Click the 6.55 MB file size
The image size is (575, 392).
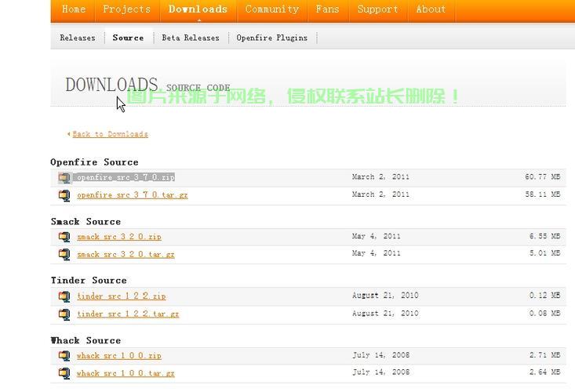544,236
